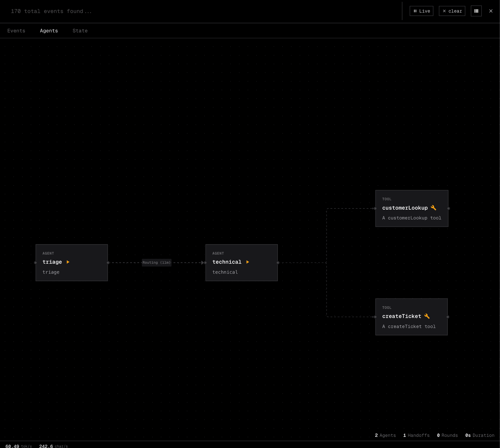Click the 2 Agents stat in status bar
Screen dimensions: 500x448
coord(385,435)
